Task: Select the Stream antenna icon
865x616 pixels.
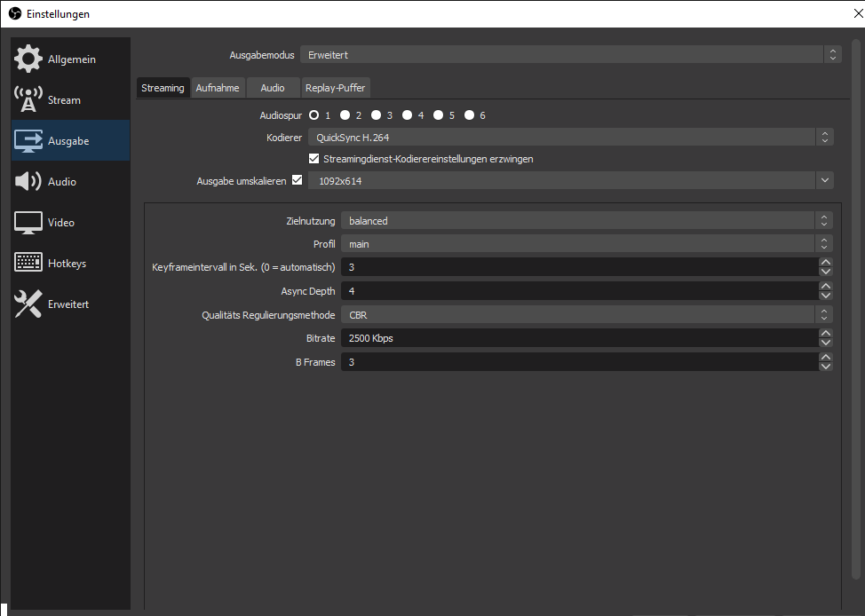Action: 28,100
